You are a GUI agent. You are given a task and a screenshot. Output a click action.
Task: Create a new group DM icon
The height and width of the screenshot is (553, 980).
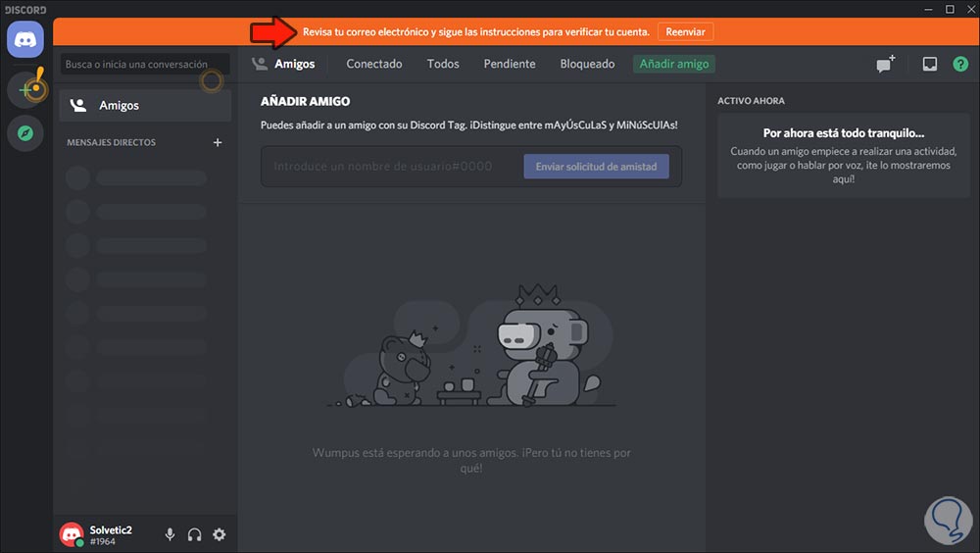885,64
